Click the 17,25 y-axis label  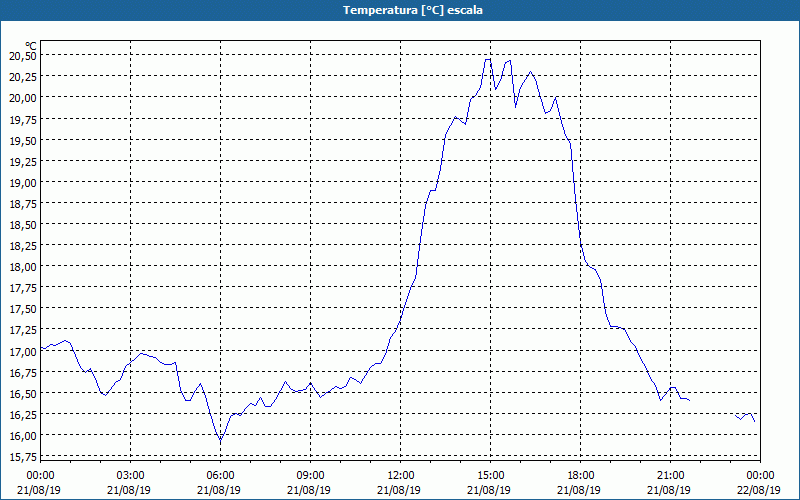[23, 331]
